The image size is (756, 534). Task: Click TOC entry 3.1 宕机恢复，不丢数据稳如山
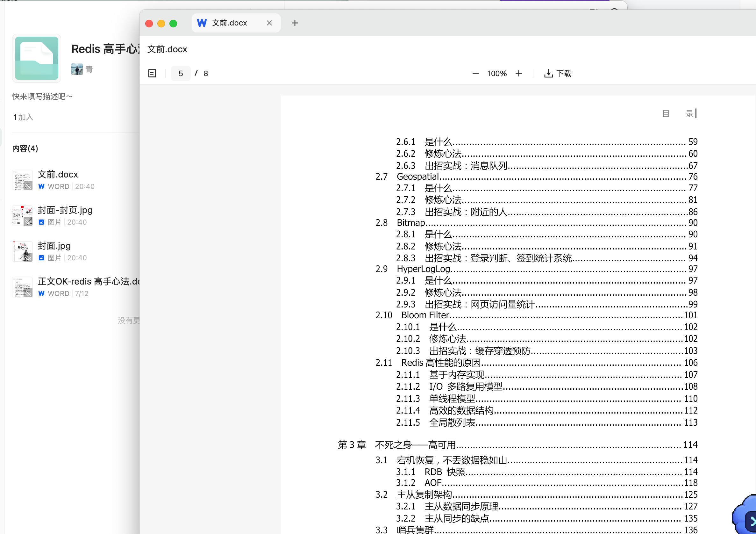[536, 460]
